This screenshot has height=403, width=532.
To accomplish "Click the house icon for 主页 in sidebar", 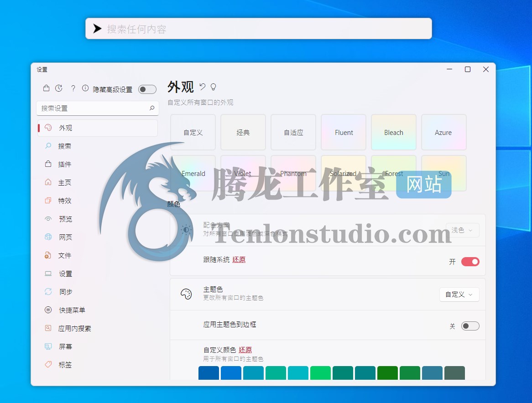I will pyautogui.click(x=48, y=182).
